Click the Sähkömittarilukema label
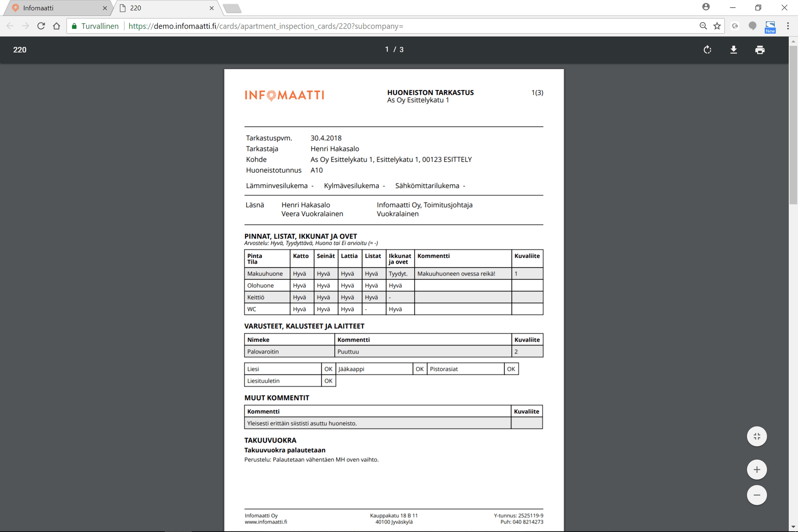 point(427,186)
